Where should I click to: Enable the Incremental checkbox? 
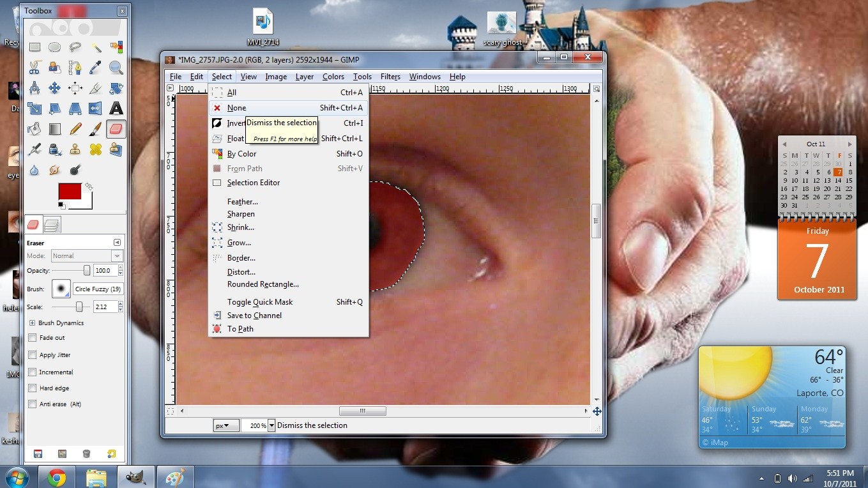click(x=33, y=372)
